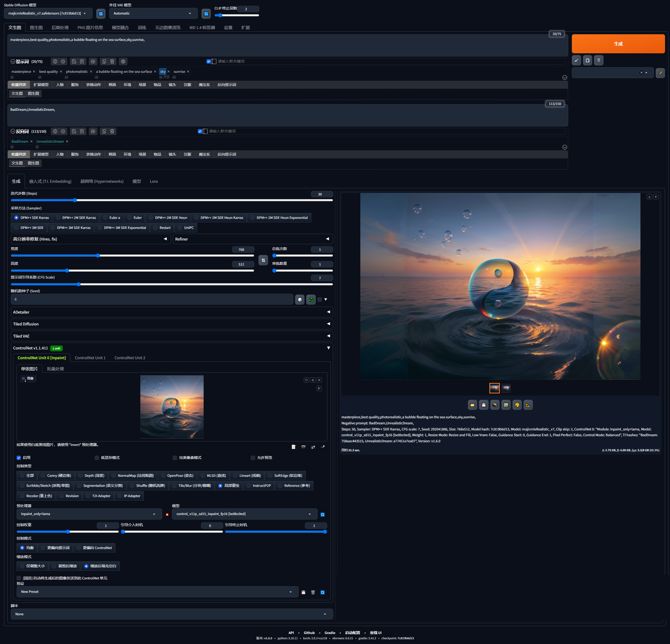Viewport: 670px width, 644px height.
Task: Click the dice icon to randomize seed
Action: [x=299, y=299]
